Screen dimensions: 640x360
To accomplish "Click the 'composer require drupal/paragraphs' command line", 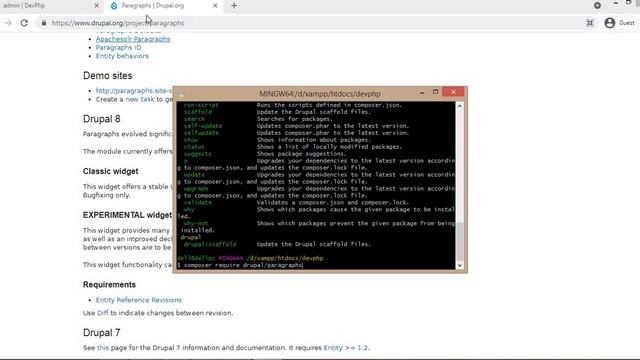I will click(x=243, y=265).
